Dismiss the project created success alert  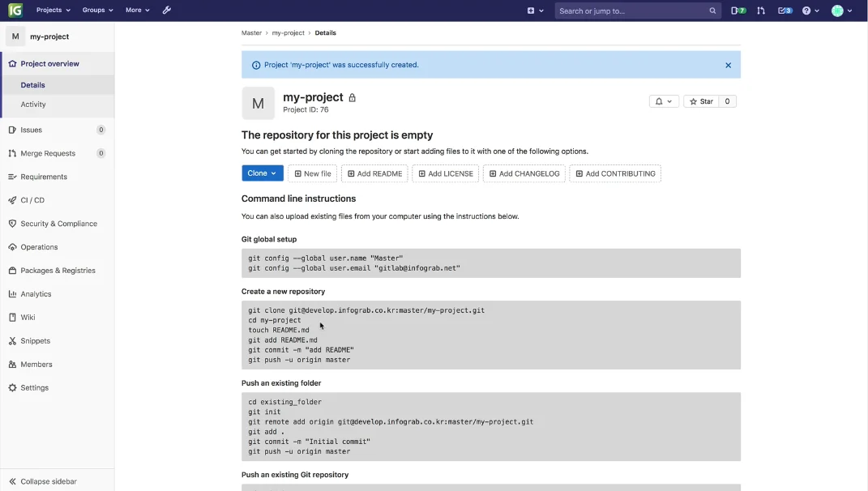[x=728, y=65]
